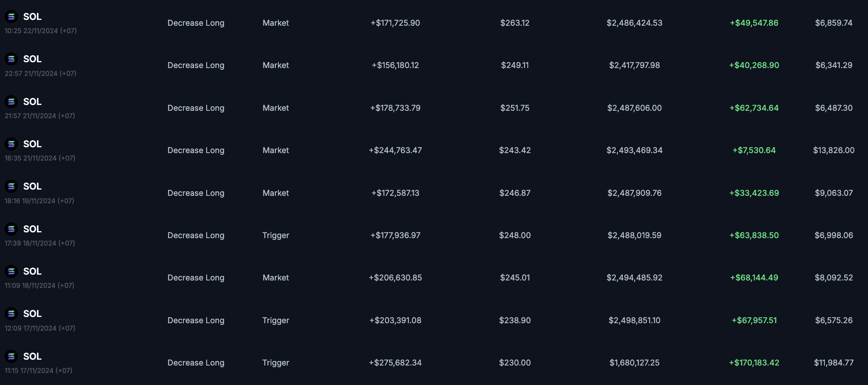This screenshot has width=868, height=385.
Task: Select the +$275,682.34 size cell
Action: (x=395, y=363)
